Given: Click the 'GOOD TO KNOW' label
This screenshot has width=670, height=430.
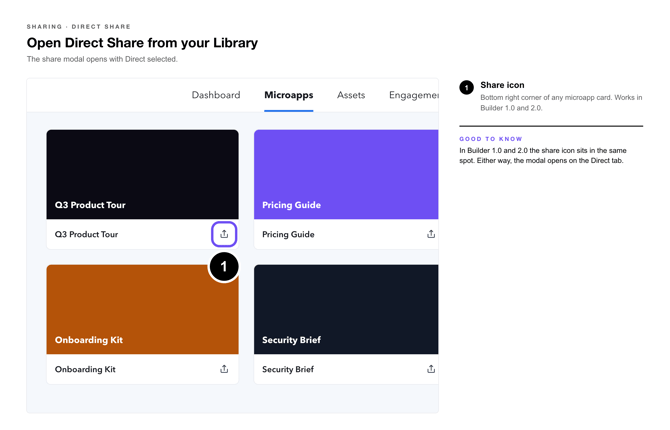Looking at the screenshot, I should pyautogui.click(x=491, y=139).
